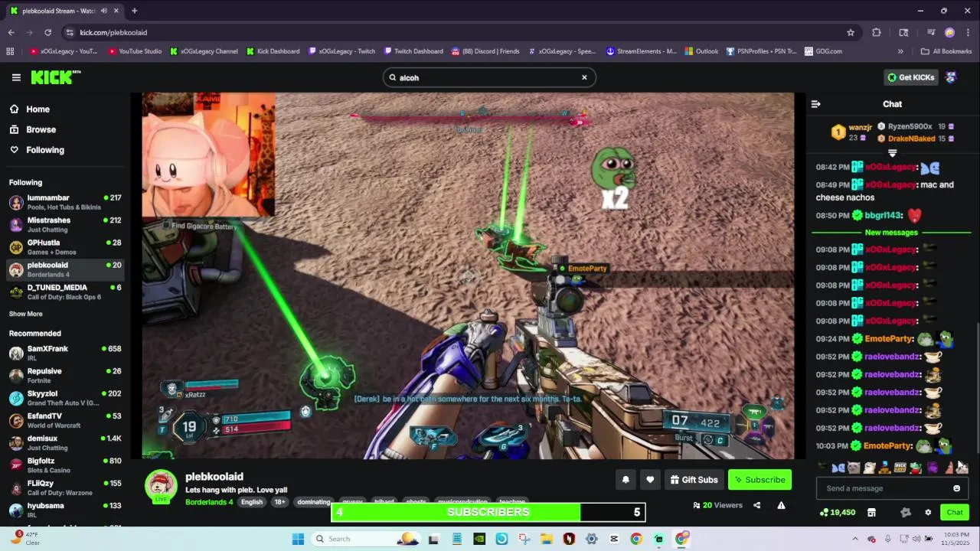
Task: Insert the blue butterfly emote from quick emotes
Action: [x=838, y=468]
